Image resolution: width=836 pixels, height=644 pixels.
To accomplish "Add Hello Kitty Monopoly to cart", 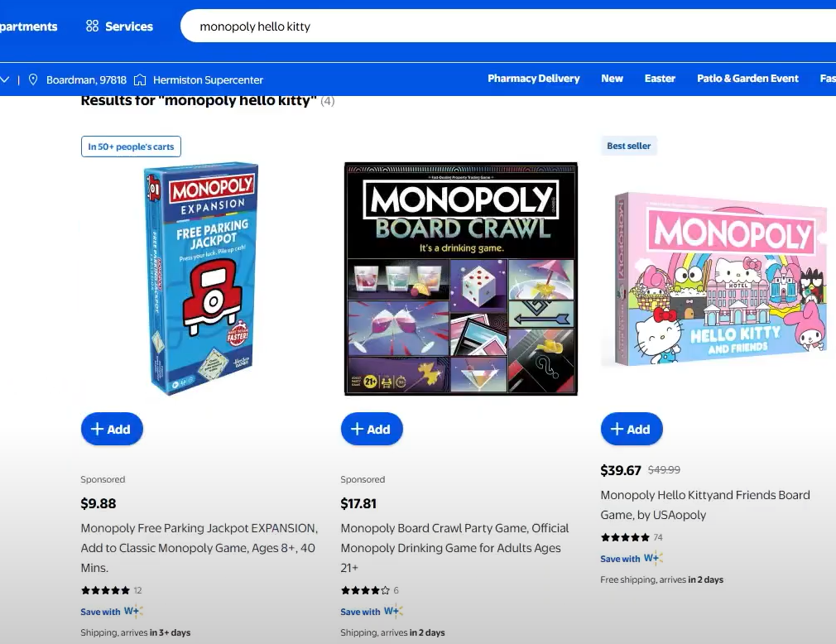I will (632, 429).
